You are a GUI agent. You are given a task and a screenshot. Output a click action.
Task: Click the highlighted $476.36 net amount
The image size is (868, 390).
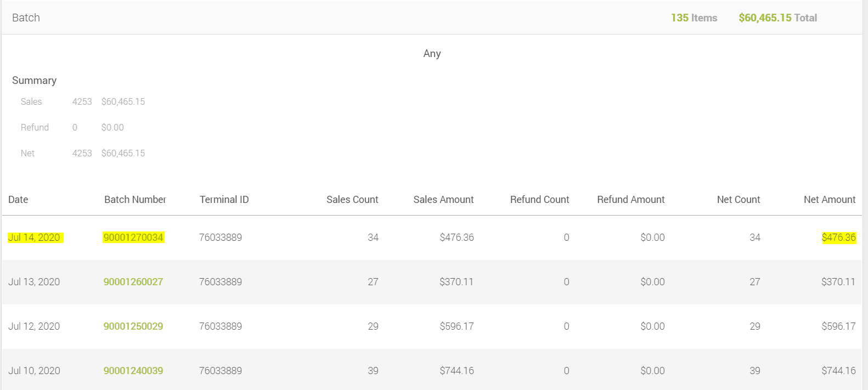(x=838, y=238)
